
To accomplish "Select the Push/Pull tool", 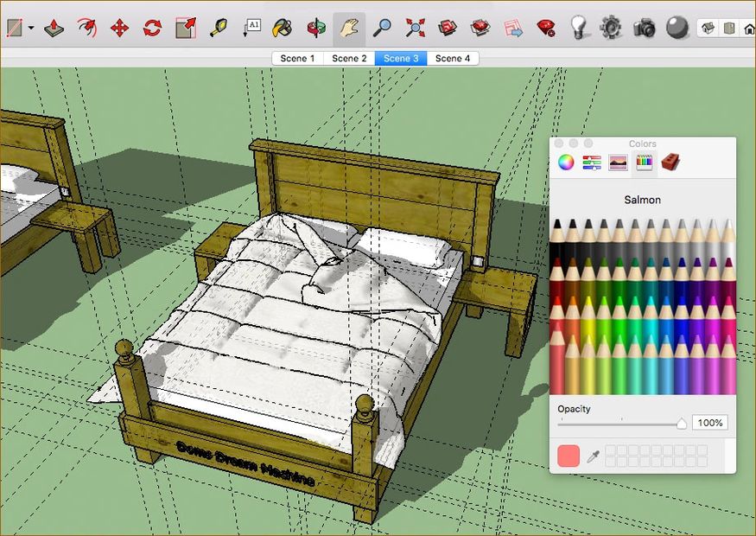I will 53,26.
